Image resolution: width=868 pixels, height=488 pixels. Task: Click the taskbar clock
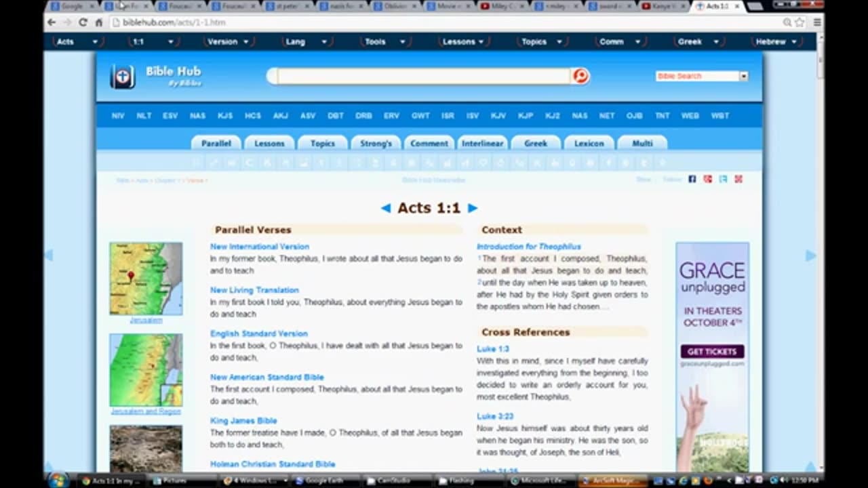pyautogui.click(x=805, y=481)
